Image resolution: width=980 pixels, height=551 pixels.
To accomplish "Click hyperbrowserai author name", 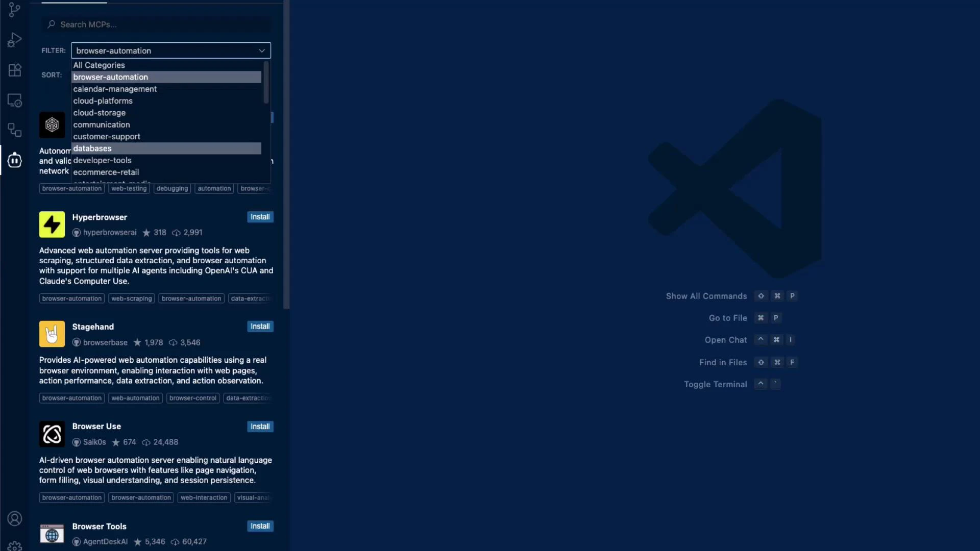I will (x=110, y=233).
